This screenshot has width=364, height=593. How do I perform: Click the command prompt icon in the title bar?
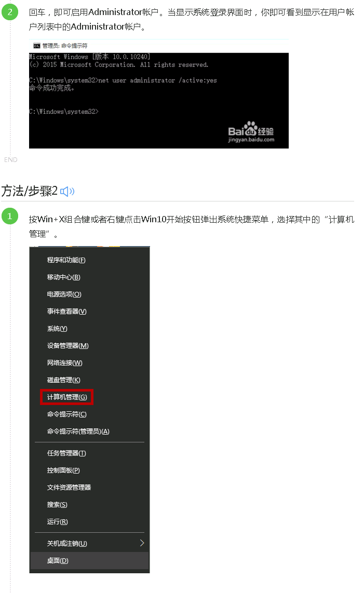(37, 46)
